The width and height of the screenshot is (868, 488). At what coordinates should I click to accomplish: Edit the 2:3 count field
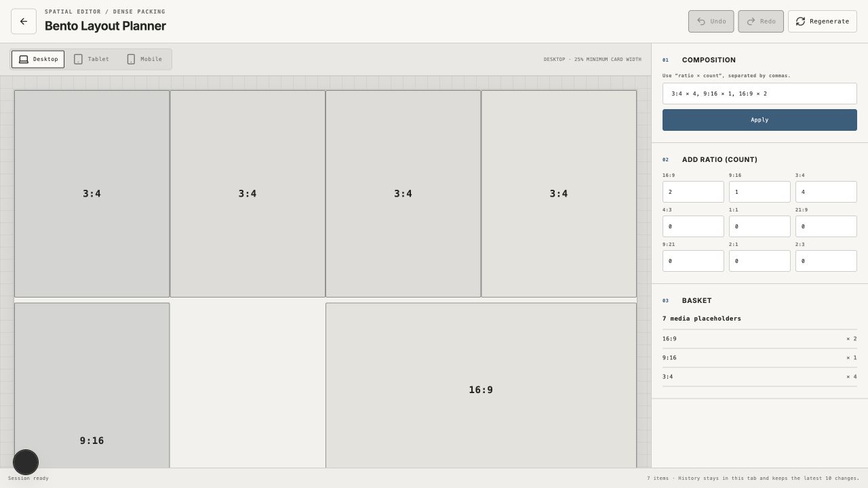pyautogui.click(x=826, y=261)
